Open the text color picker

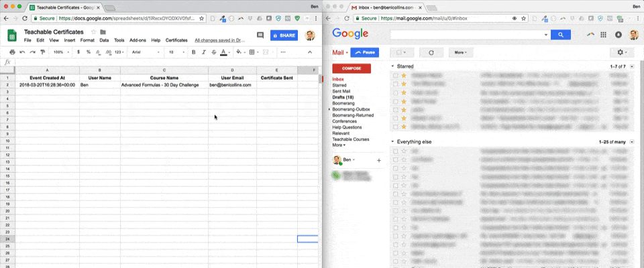coord(224,52)
